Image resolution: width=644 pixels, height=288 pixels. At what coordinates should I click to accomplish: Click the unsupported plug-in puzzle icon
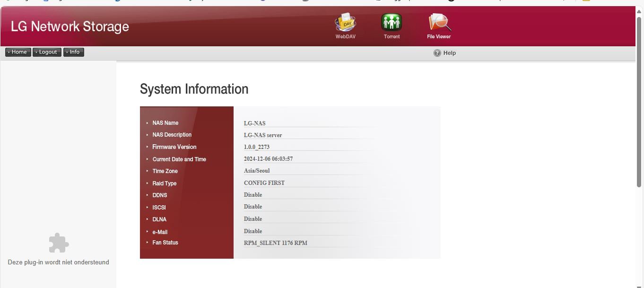click(59, 243)
